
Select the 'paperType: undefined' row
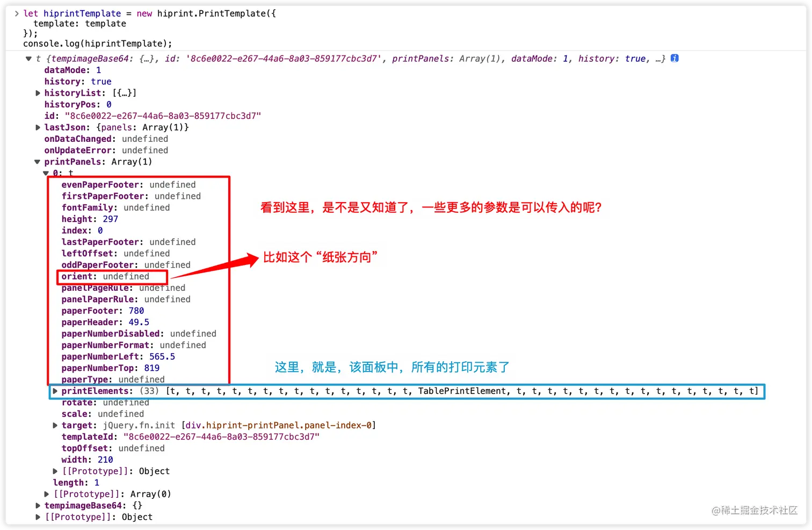pos(113,379)
